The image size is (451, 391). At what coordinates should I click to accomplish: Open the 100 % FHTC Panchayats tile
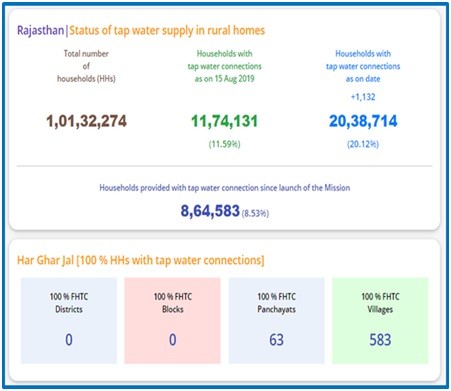pos(276,321)
